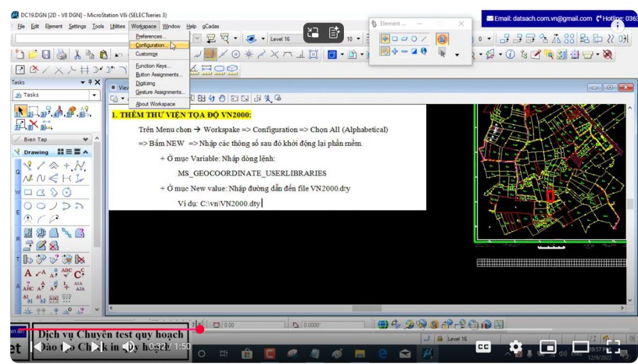638x364 pixels.
Task: Toggle Line method in Element Selection
Action: pyautogui.click(x=424, y=39)
